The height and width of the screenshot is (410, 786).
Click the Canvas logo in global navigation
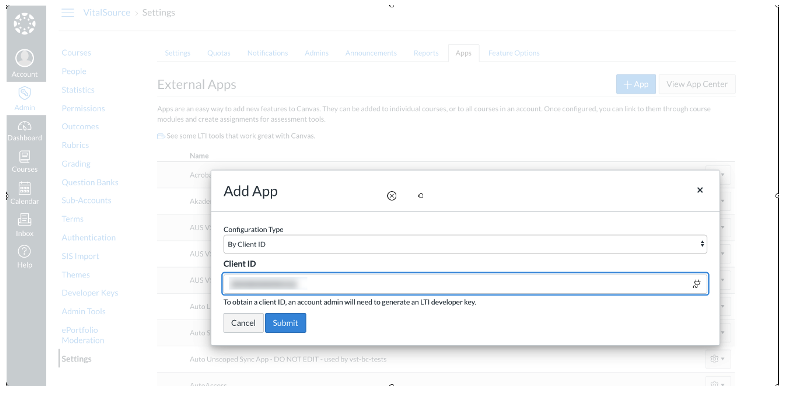tap(25, 24)
